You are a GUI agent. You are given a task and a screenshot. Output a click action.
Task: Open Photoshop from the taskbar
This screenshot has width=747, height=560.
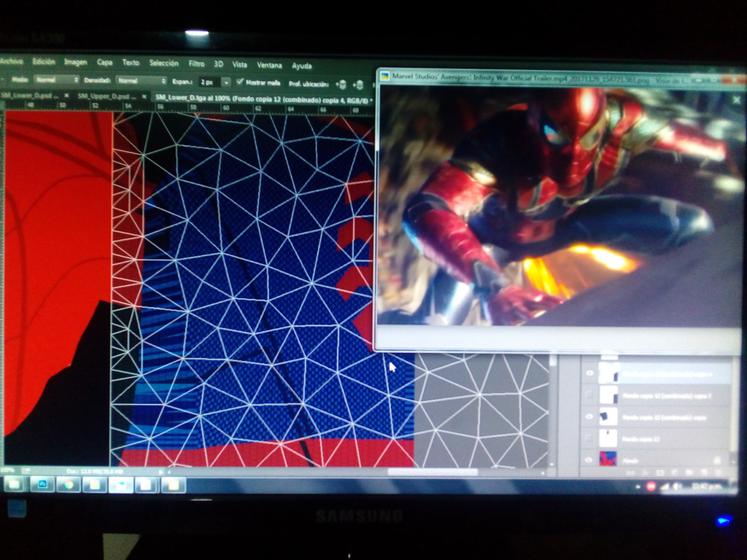42,485
